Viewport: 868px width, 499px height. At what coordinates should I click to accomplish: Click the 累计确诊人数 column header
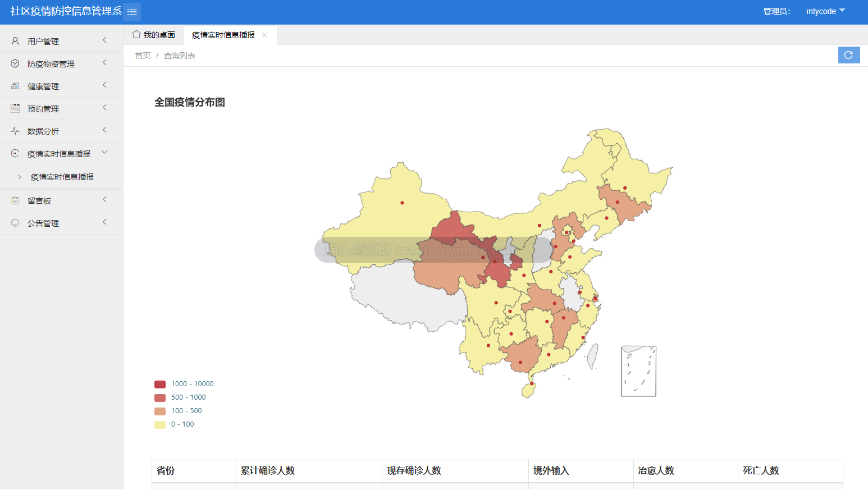309,471
